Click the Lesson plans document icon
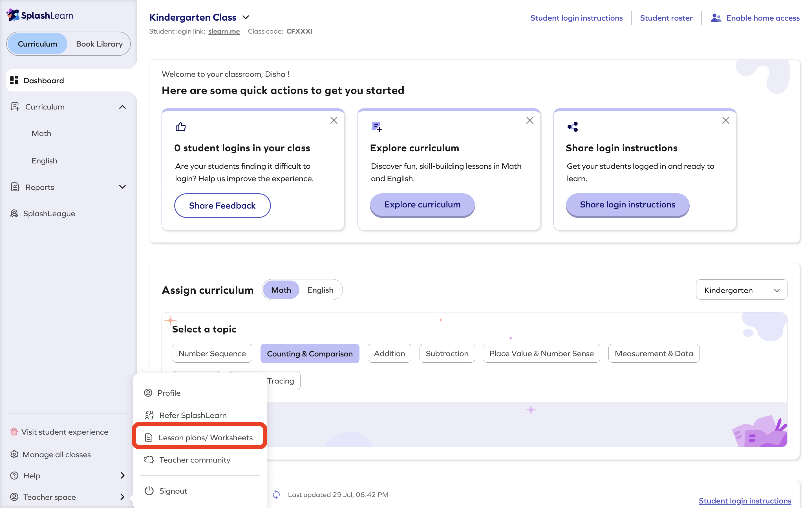The height and width of the screenshot is (508, 812). [149, 437]
